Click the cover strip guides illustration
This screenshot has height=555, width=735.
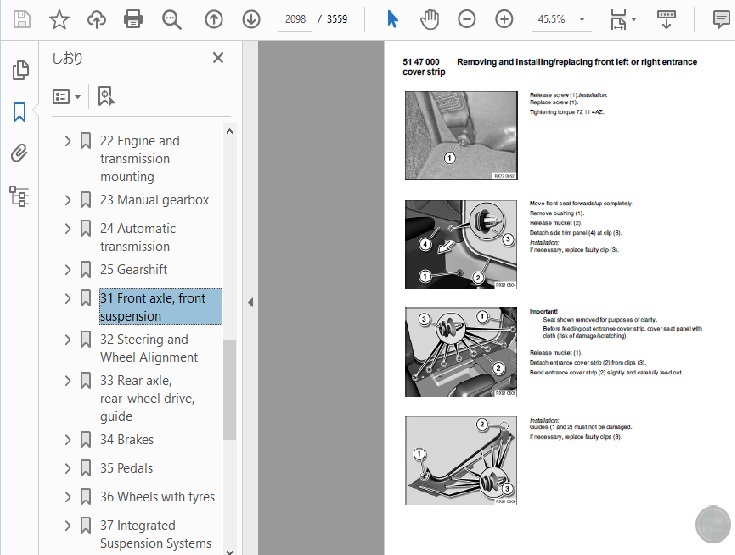coord(461,460)
